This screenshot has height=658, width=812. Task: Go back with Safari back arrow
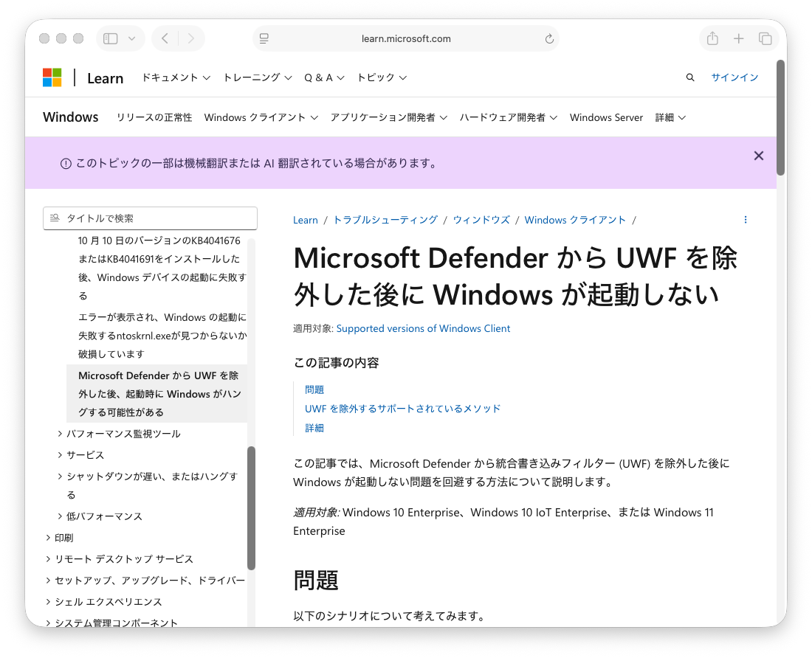[165, 38]
